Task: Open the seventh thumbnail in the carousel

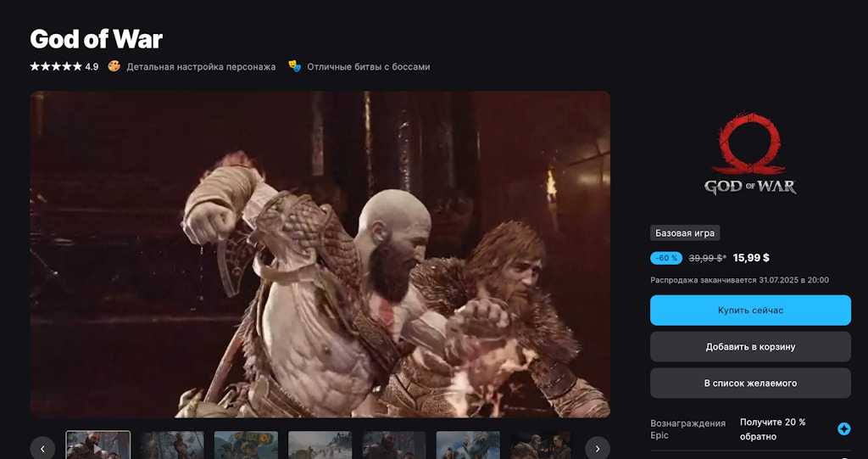Action: [x=542, y=445]
